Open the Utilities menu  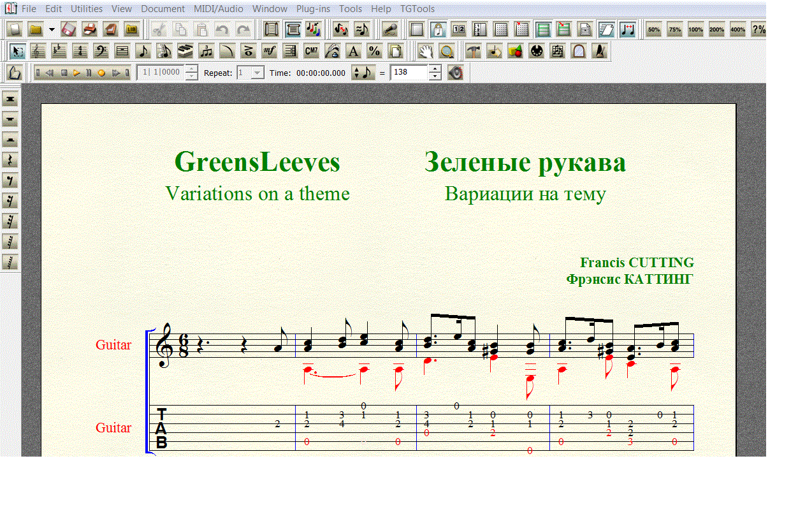pyautogui.click(x=87, y=9)
